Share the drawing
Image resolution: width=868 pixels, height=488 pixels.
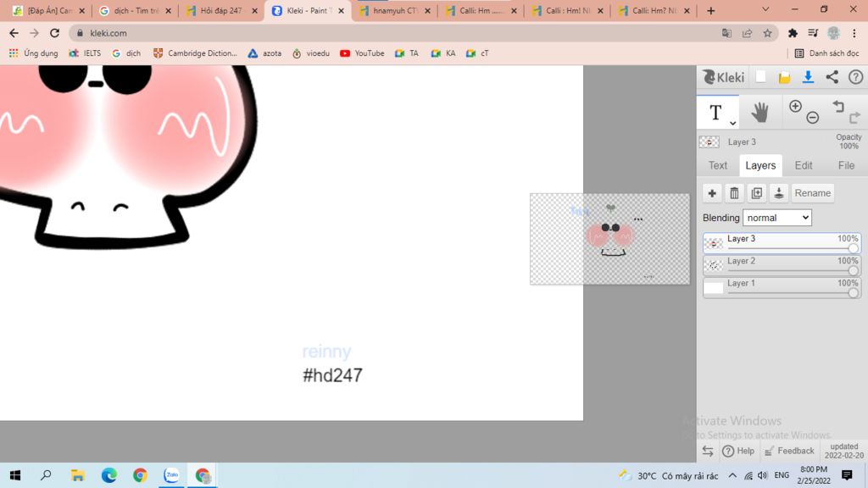click(832, 77)
